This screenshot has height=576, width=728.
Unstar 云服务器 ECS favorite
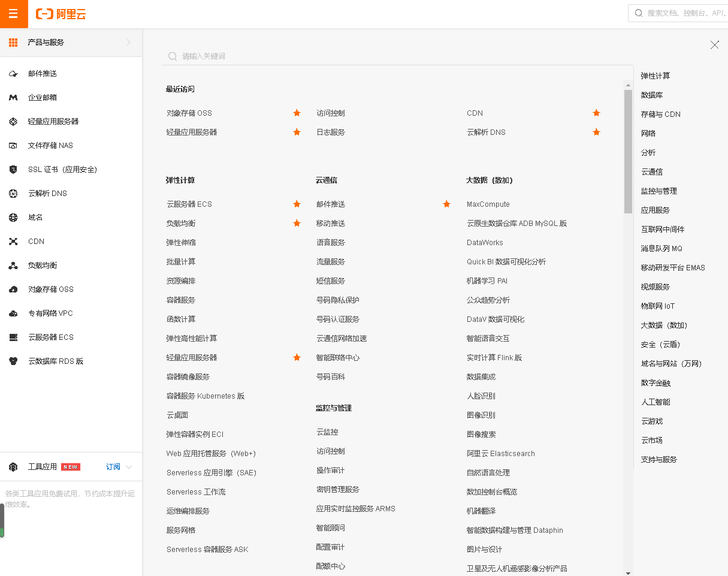[297, 204]
